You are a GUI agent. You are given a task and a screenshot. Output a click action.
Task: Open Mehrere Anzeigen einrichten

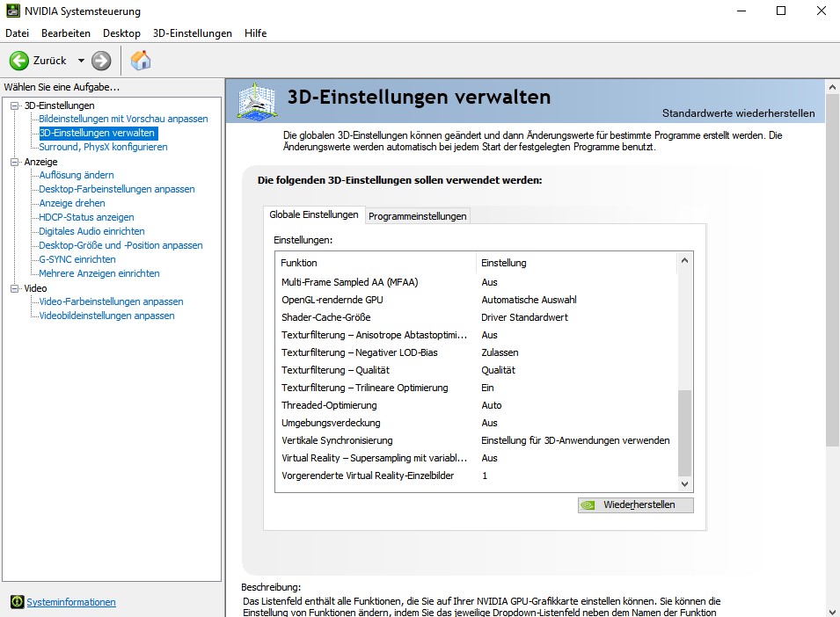(99, 273)
